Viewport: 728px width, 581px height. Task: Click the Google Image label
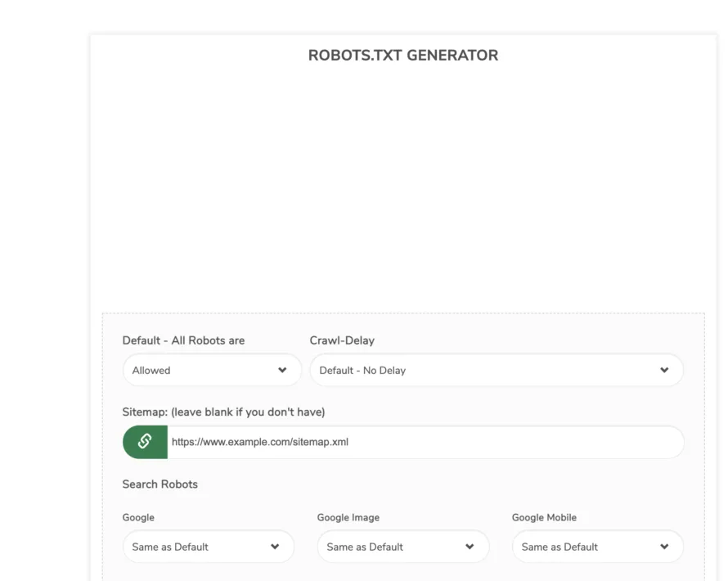pyautogui.click(x=348, y=517)
